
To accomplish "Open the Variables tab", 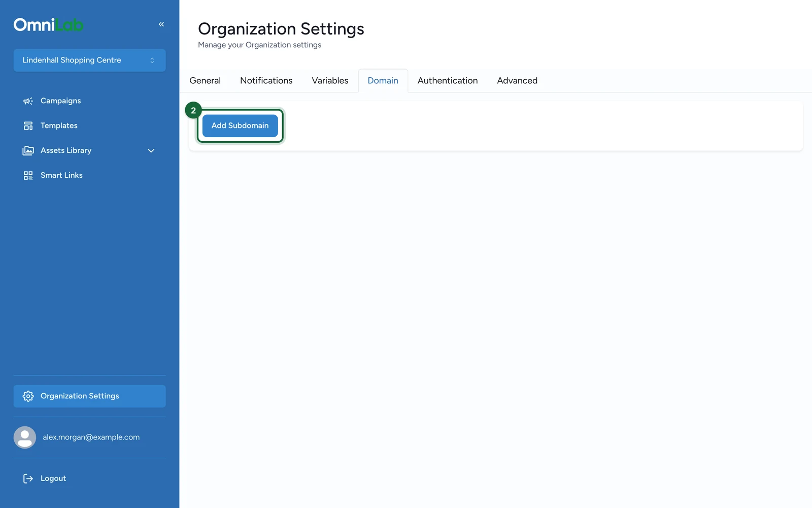I will [x=330, y=81].
